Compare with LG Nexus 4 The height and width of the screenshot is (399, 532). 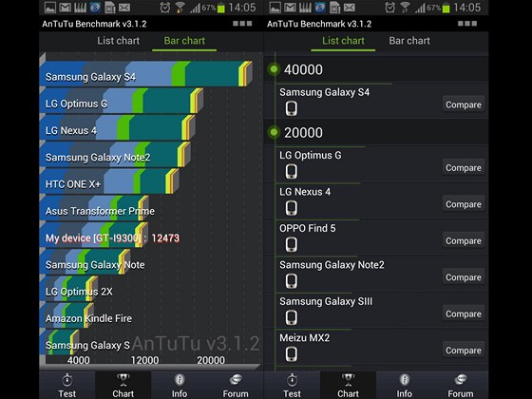464,204
